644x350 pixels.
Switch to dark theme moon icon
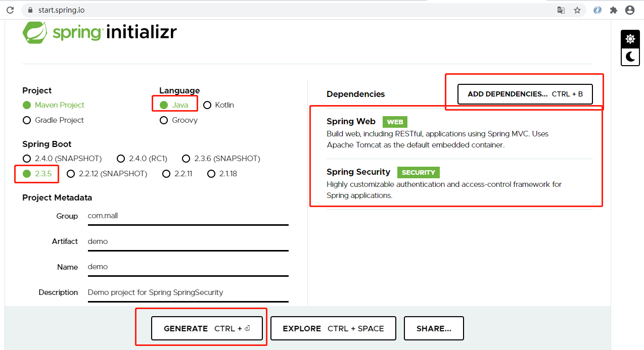[x=630, y=57]
